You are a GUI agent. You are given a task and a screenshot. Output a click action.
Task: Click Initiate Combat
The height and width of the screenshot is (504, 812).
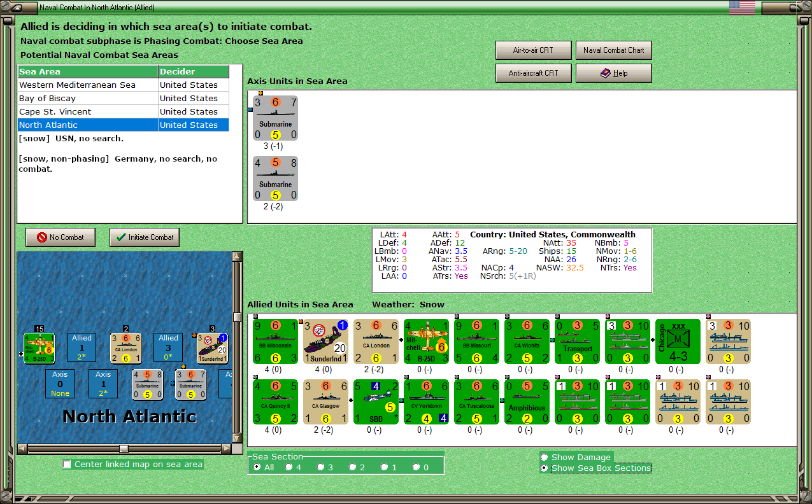145,237
